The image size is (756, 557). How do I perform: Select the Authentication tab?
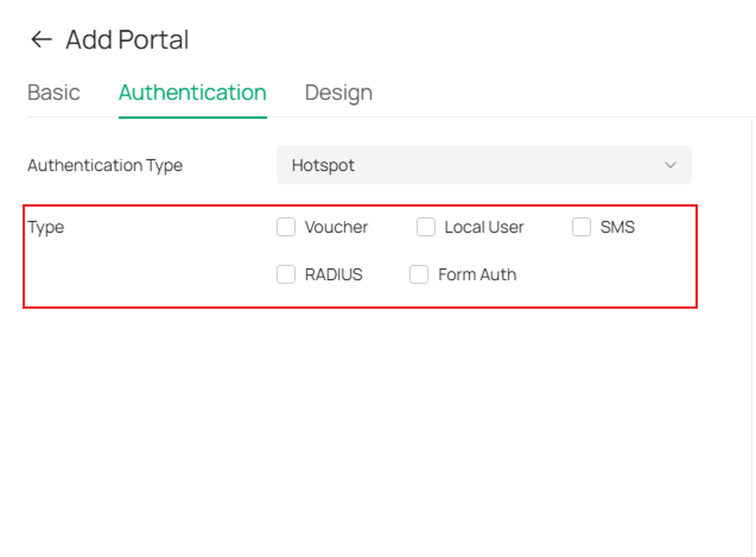[192, 92]
